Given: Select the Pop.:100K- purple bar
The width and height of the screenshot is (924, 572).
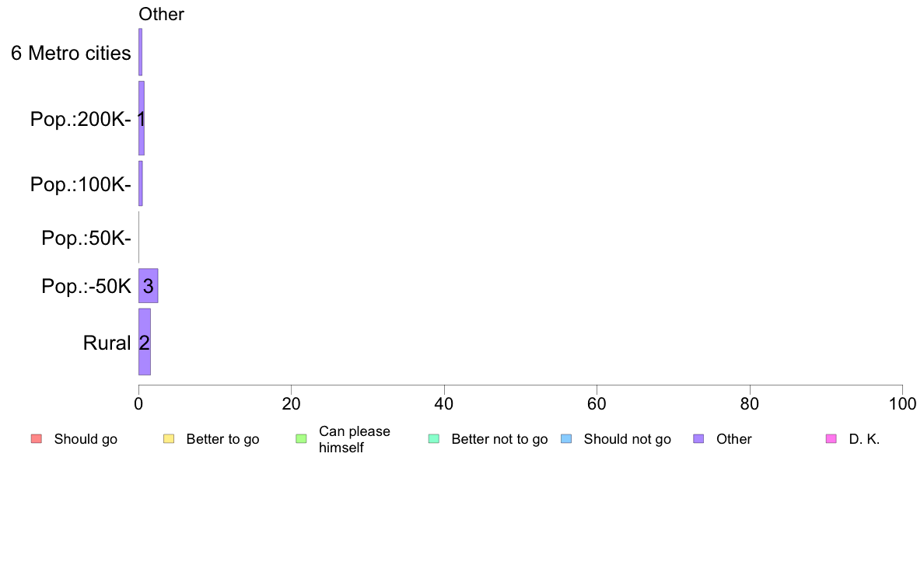Looking at the screenshot, I should point(140,183).
